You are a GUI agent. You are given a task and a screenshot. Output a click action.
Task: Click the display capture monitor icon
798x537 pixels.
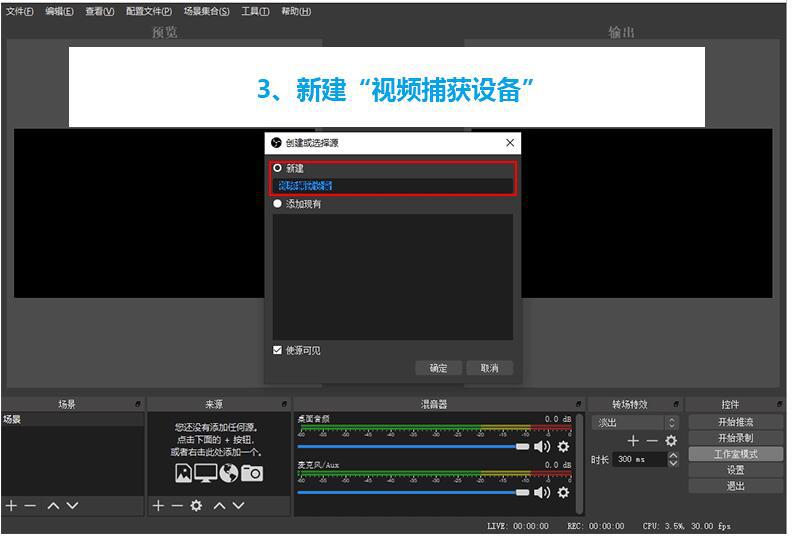tap(206, 473)
